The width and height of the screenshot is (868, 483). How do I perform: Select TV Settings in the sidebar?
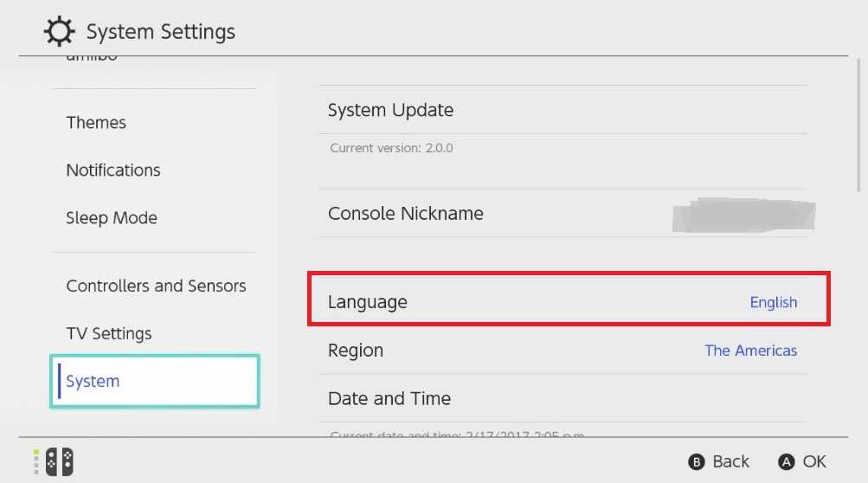coord(109,333)
